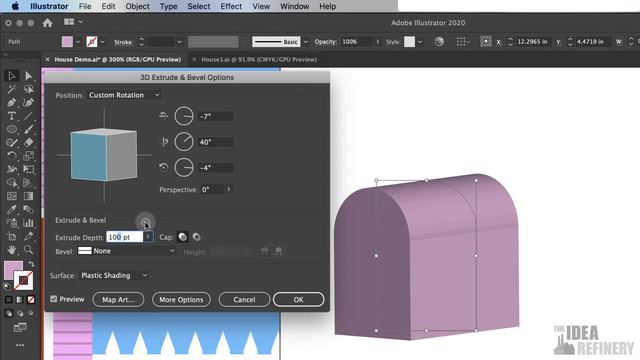Select the Blend tool
The width and height of the screenshot is (640, 360).
28,210
